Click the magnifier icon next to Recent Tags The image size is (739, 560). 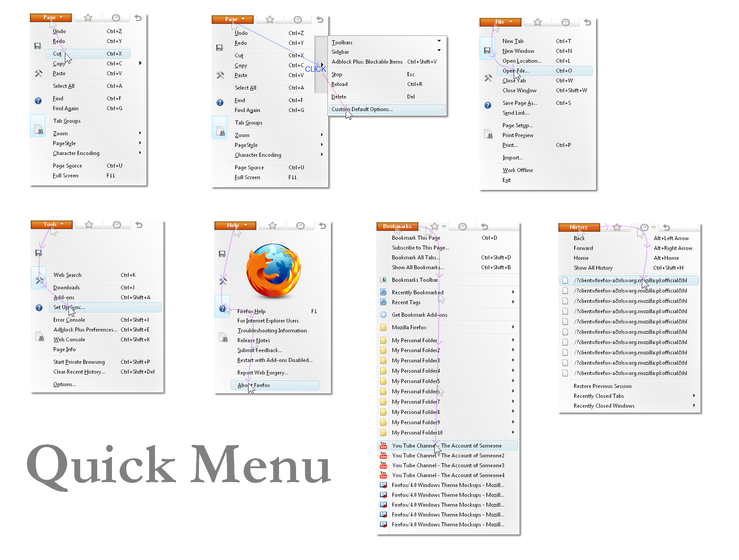tap(383, 302)
